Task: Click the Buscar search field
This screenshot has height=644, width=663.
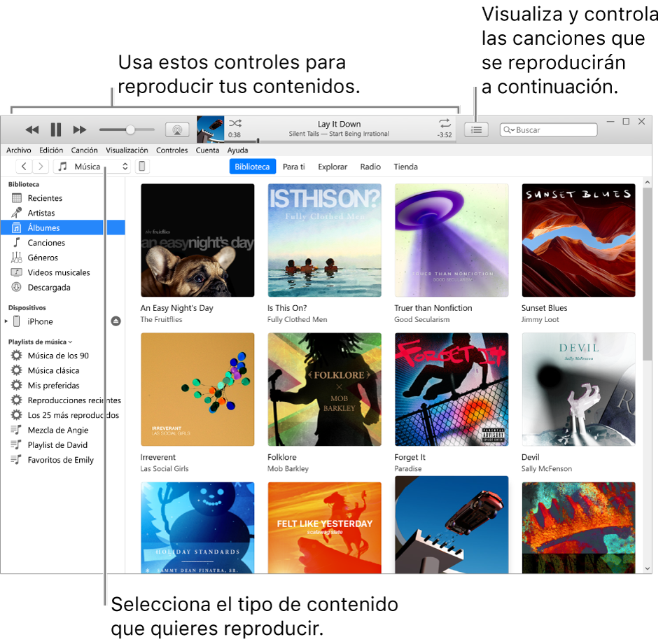Action: 548,129
